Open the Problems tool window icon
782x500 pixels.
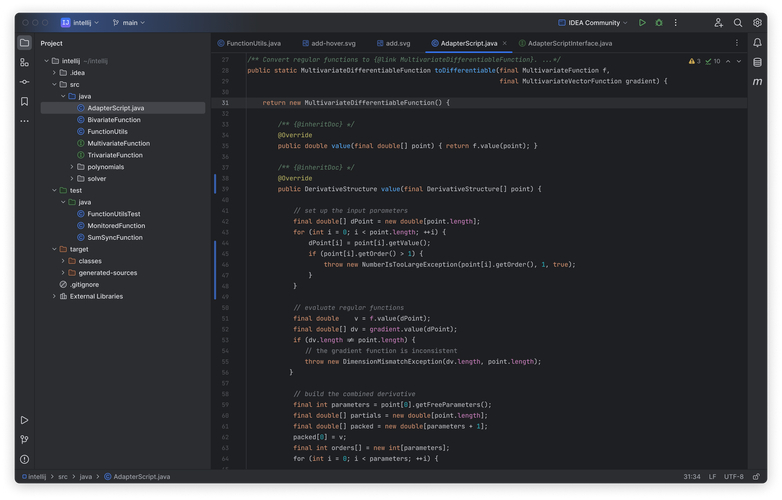click(24, 459)
